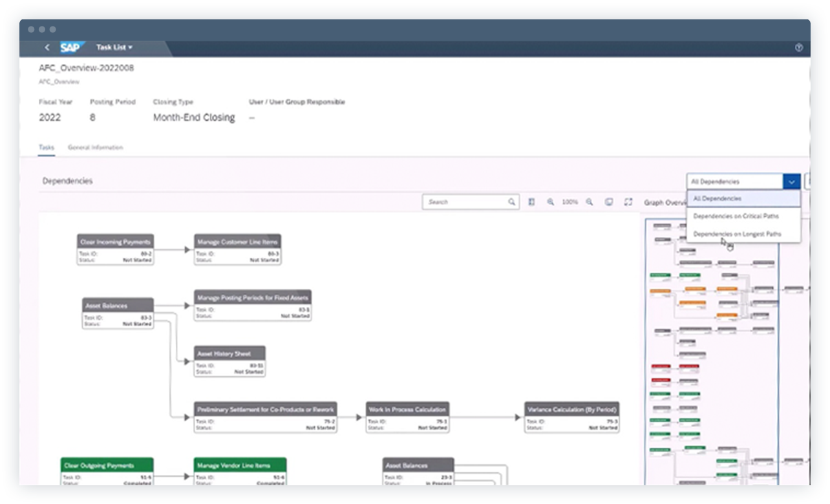Viewport: 830px width, 504px height.
Task: Toggle the Graph Overview panel
Action: pos(666,202)
